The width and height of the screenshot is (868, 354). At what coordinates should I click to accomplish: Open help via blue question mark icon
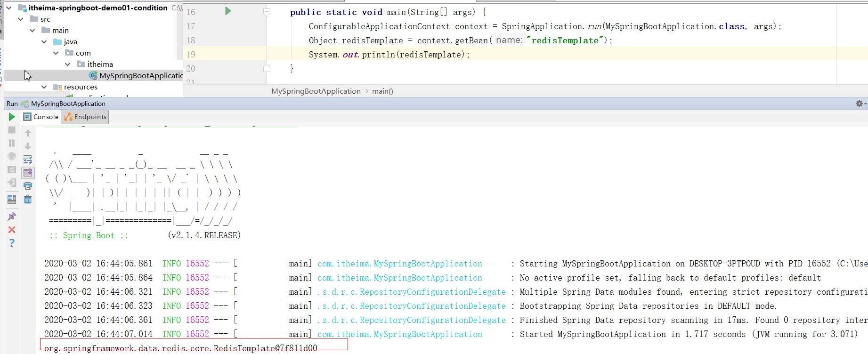pos(12,243)
